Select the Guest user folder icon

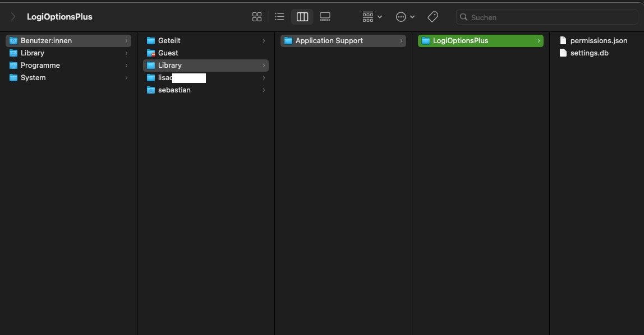coord(150,53)
